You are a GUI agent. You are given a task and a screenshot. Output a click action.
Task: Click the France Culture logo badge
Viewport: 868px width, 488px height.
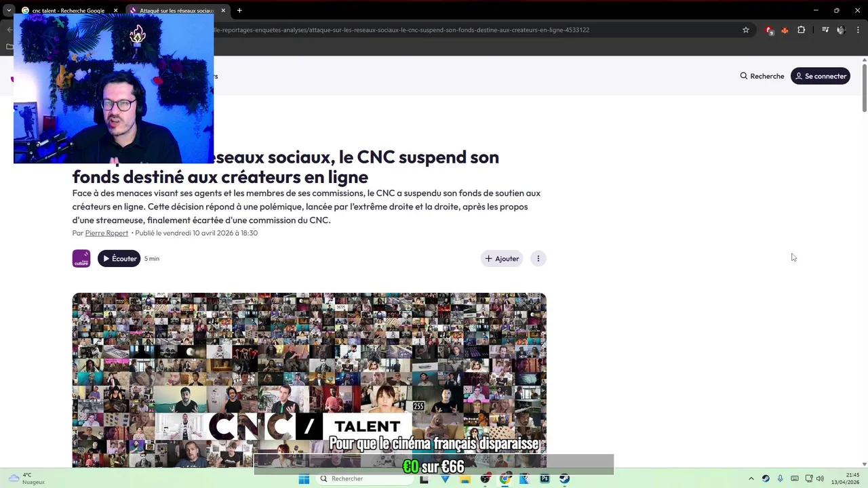(81, 258)
